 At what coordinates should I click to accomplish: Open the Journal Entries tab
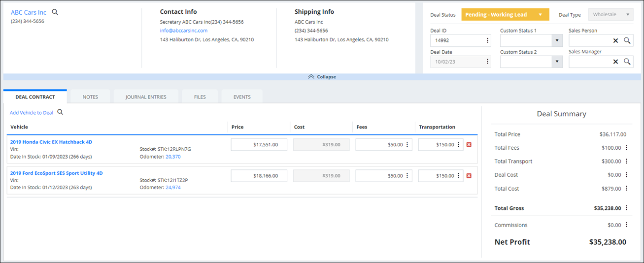pyautogui.click(x=146, y=97)
